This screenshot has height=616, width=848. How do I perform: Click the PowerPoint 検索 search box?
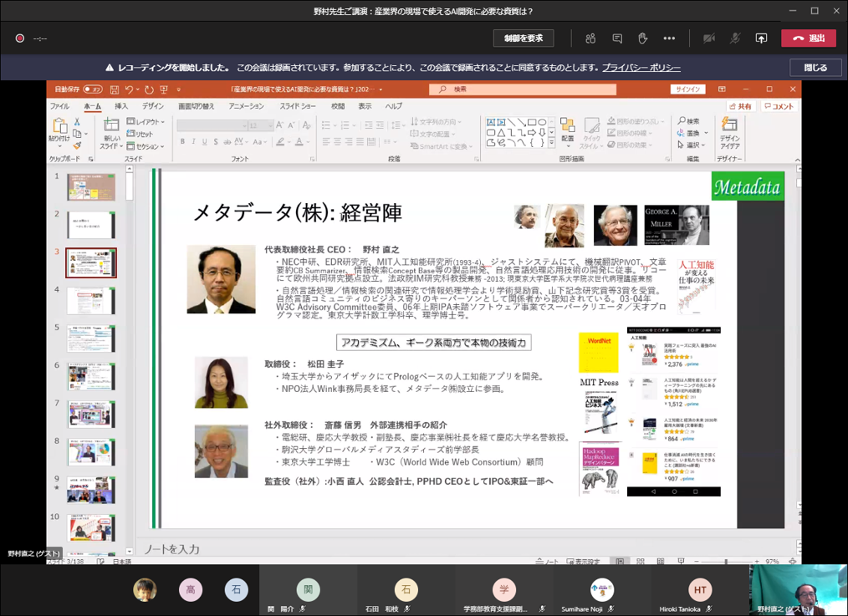coord(523,89)
